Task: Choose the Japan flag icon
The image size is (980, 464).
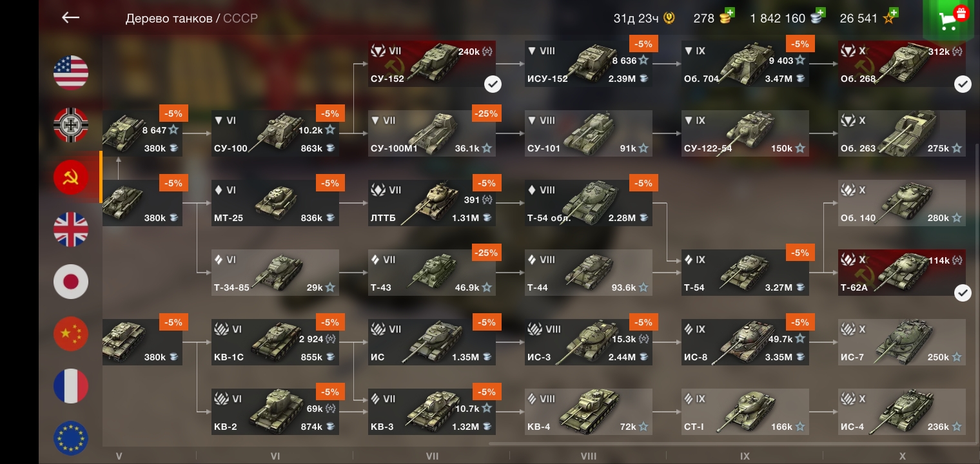Action: (x=71, y=282)
